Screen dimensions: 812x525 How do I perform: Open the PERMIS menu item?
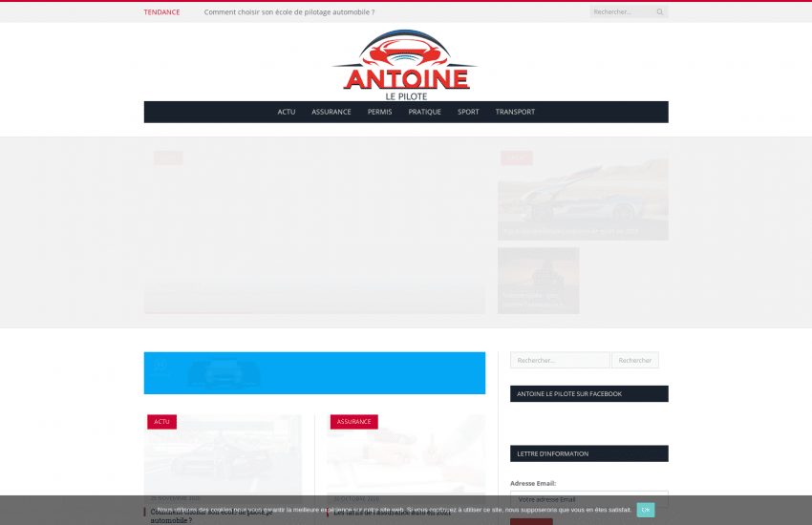click(379, 112)
